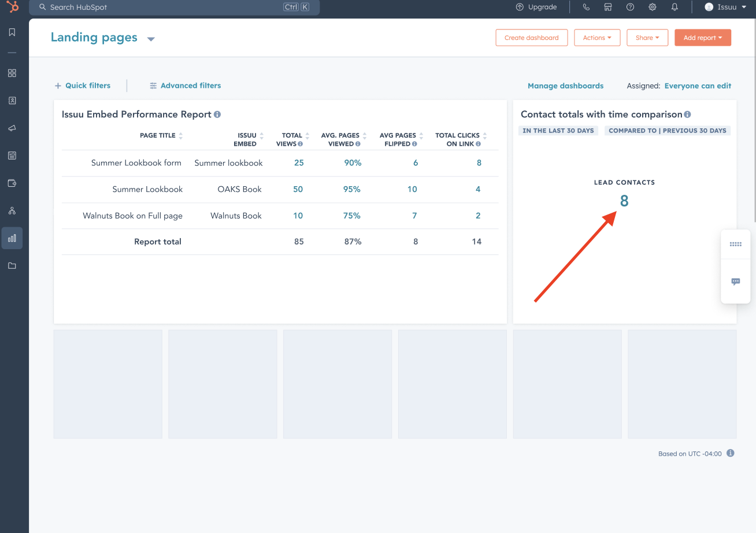Select the Summer Lookbook form page title

click(136, 163)
